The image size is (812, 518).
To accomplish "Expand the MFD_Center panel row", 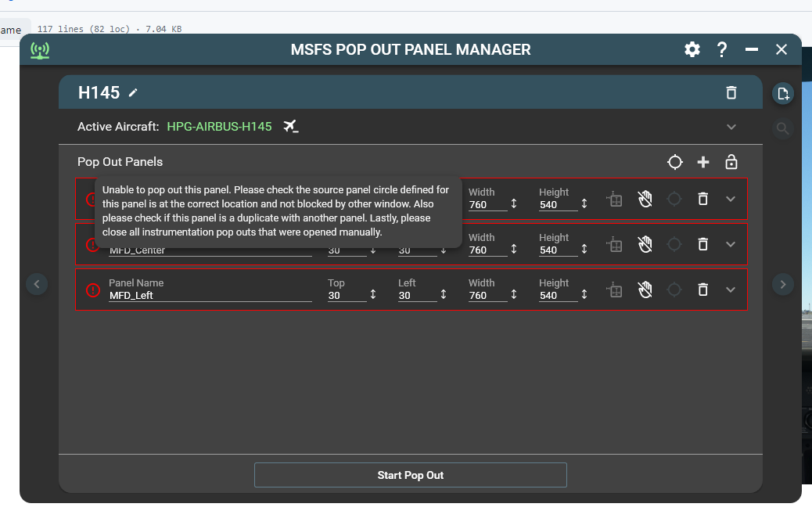I will (x=730, y=243).
